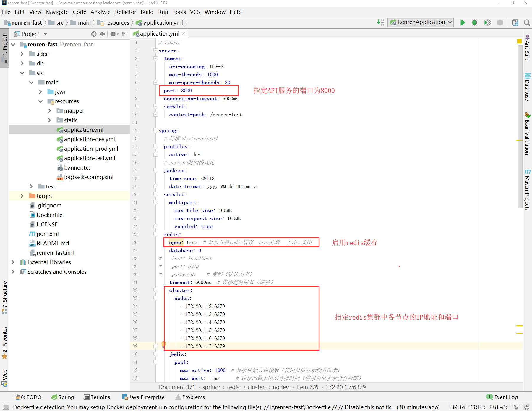532x411 pixels.
Task: Fold the server block on line 2
Action: (x=155, y=51)
